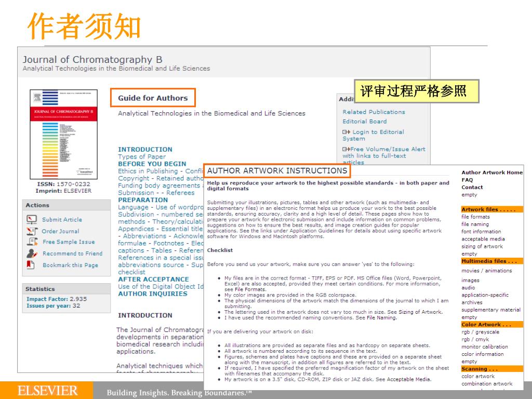Open Login to Editorial System link

373,136
